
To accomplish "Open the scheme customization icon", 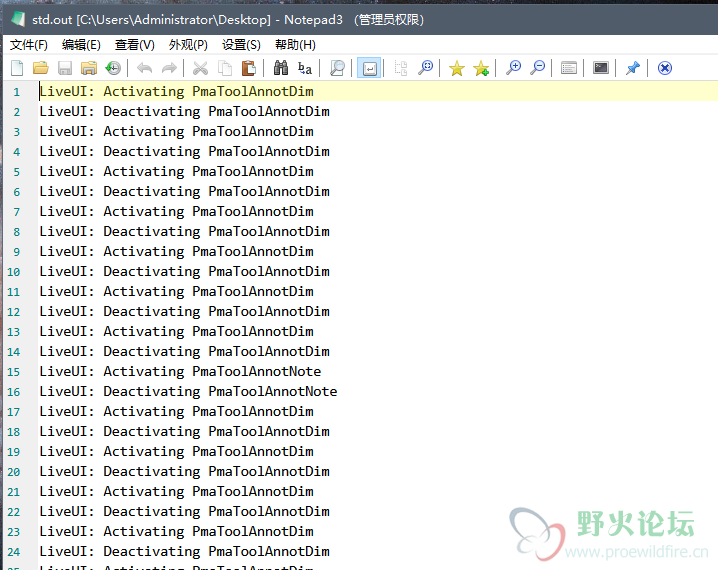I will pos(569,68).
